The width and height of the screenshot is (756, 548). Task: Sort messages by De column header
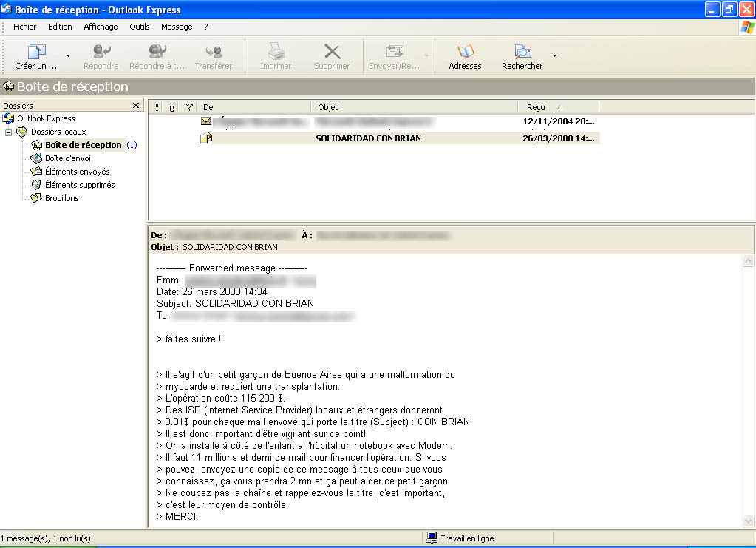254,107
